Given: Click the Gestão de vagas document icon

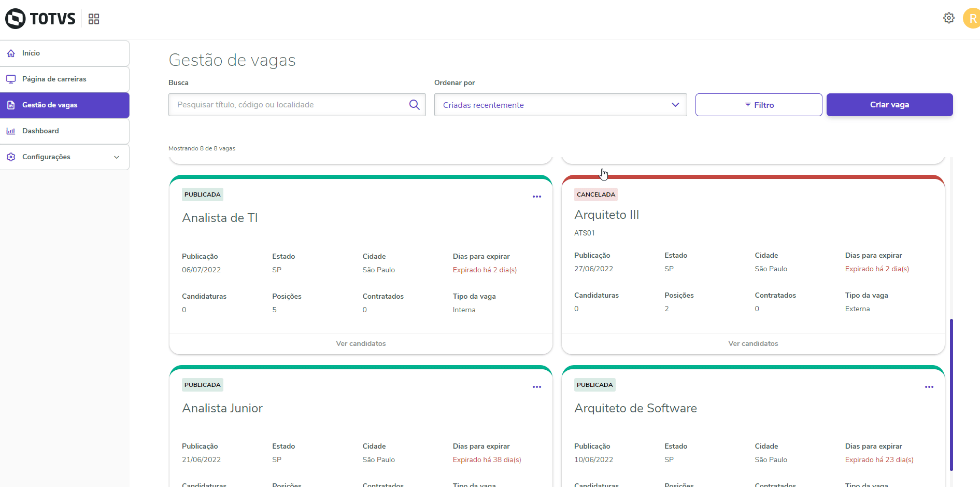Looking at the screenshot, I should tap(11, 105).
